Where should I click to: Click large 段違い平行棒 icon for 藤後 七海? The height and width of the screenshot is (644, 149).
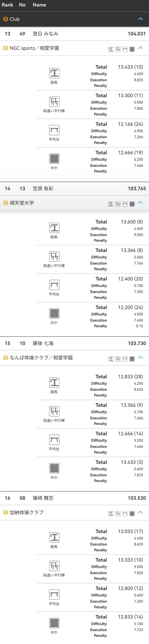point(54,411)
